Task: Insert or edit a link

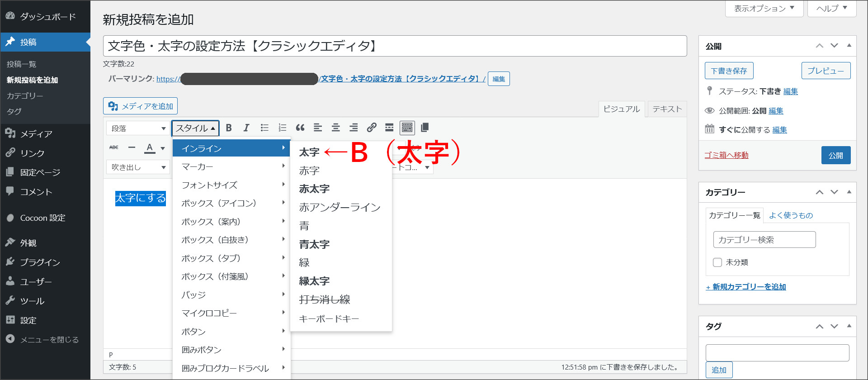Action: click(372, 128)
